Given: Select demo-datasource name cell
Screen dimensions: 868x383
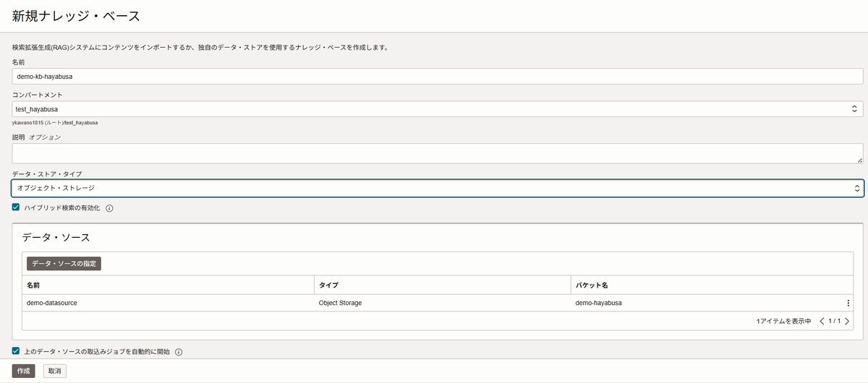Looking at the screenshot, I should pos(169,303).
